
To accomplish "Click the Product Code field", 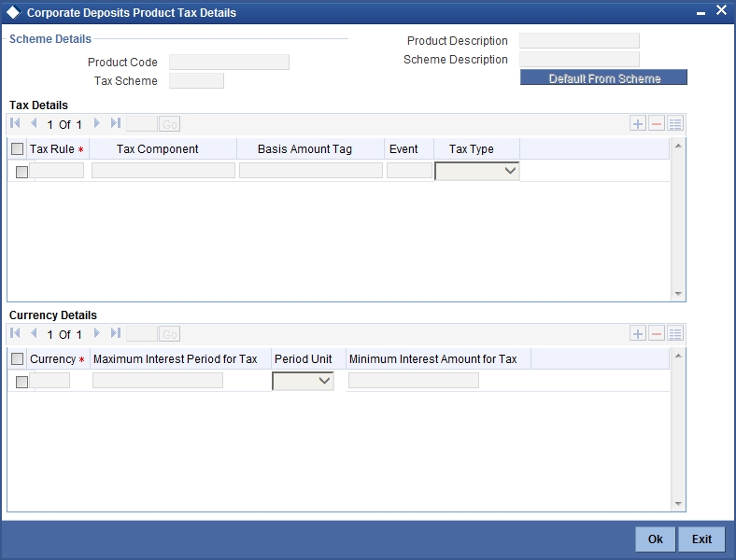I will [x=229, y=62].
